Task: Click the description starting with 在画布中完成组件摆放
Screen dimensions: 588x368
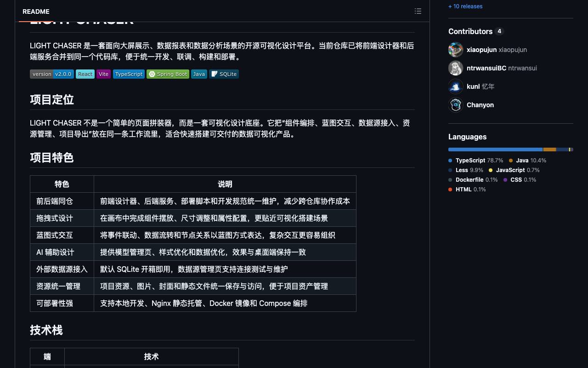Action: click(225, 218)
